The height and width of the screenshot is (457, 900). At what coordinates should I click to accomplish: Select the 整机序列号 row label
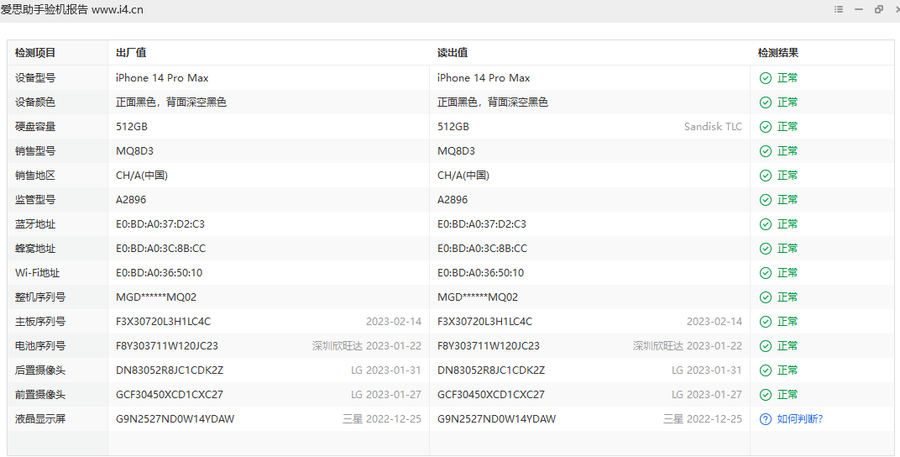pyautogui.click(x=40, y=297)
